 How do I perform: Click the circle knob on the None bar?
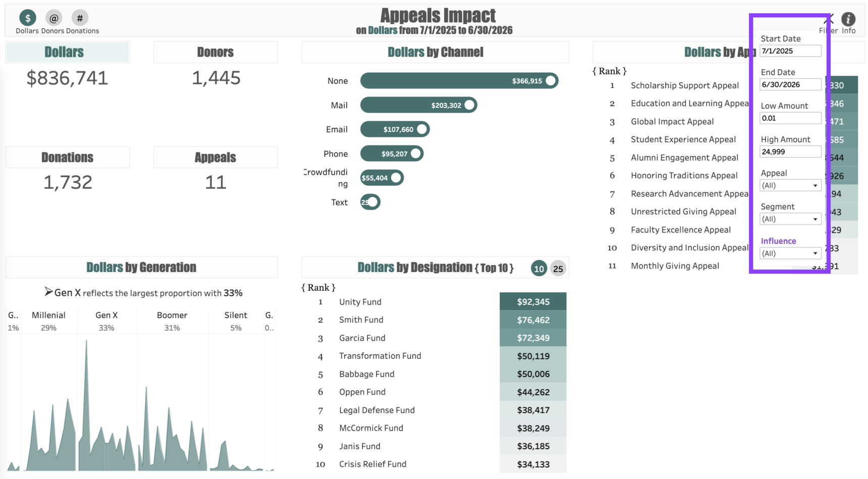click(x=551, y=81)
